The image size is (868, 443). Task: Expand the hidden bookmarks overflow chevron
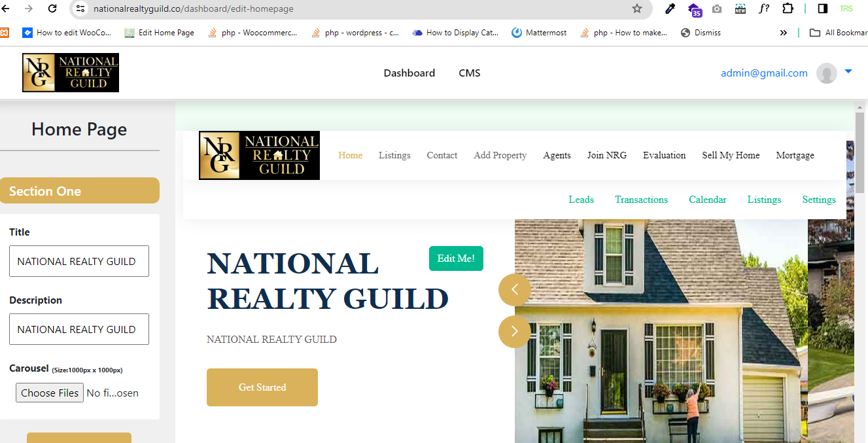tap(783, 33)
